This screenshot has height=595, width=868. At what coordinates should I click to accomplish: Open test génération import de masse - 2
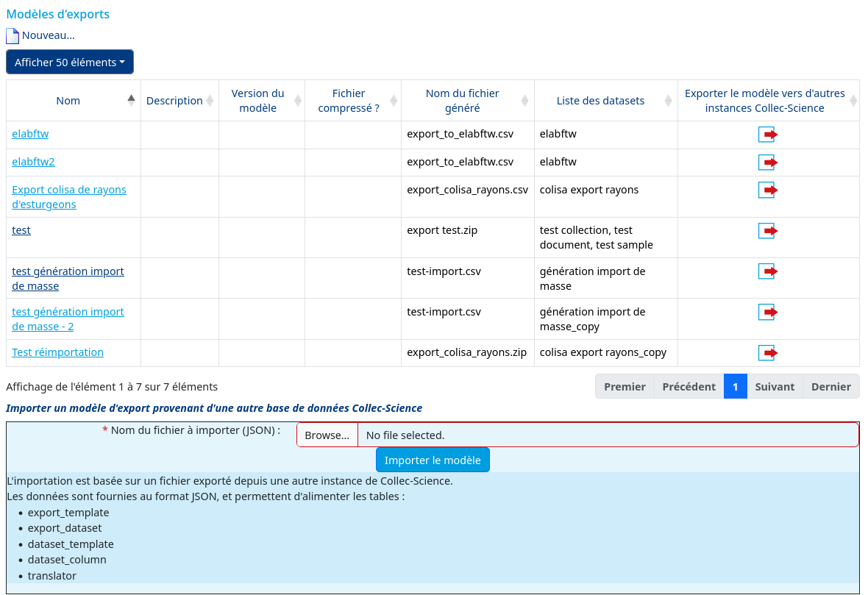[68, 319]
